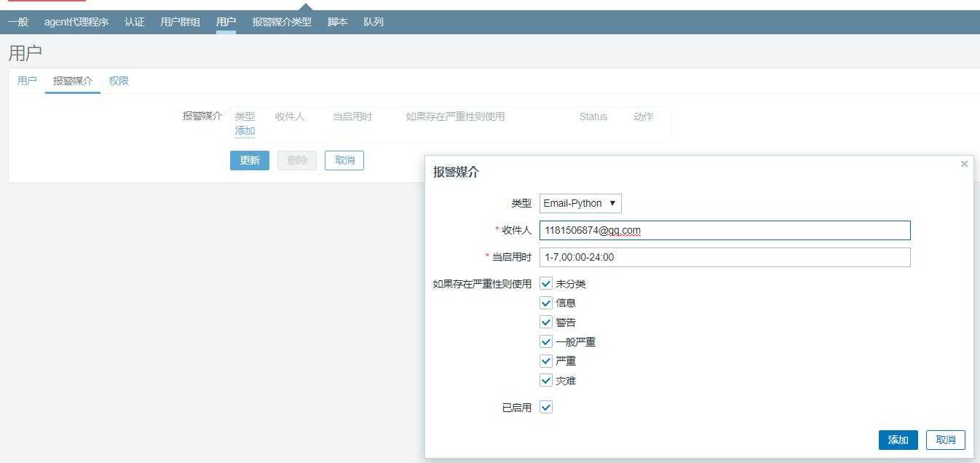Click the 当启用时 column header in the table
Image resolution: width=980 pixels, height=463 pixels.
coord(352,116)
